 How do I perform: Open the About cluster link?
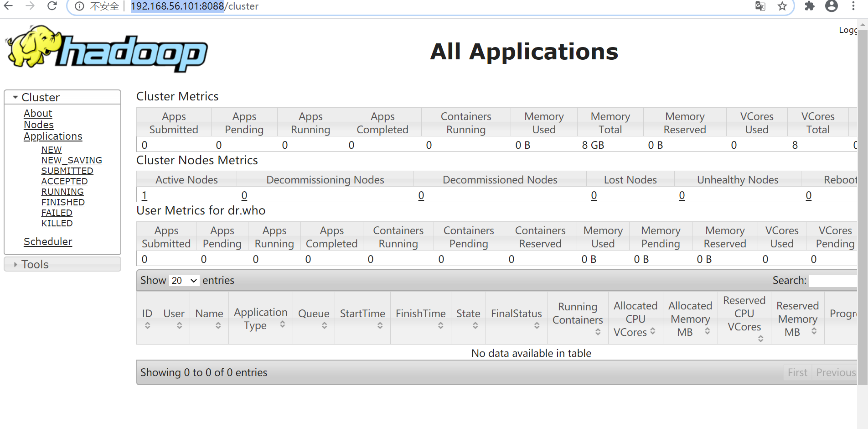pos(38,113)
